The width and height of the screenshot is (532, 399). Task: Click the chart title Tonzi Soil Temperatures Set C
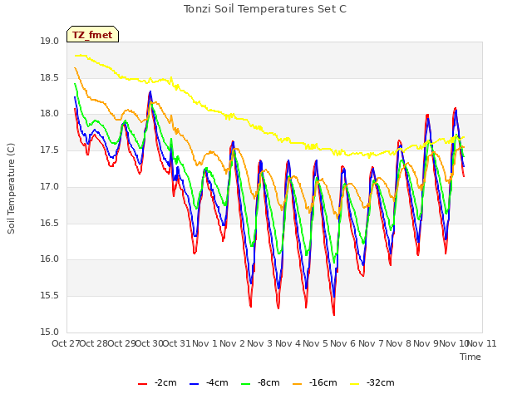point(265,9)
